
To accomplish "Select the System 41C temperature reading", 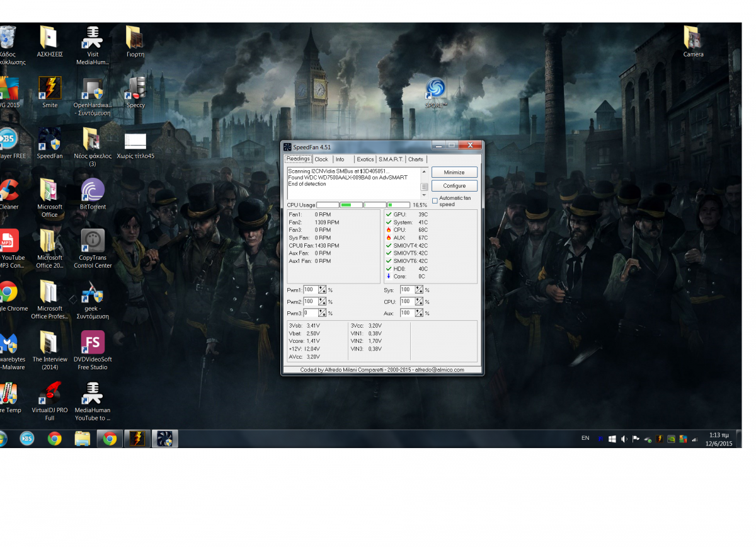I will point(406,222).
